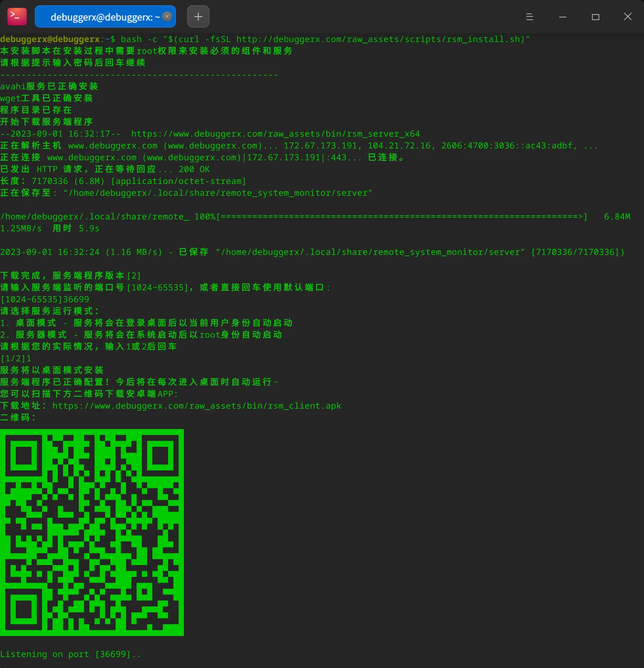Open the terminal hamburger menu

529,17
